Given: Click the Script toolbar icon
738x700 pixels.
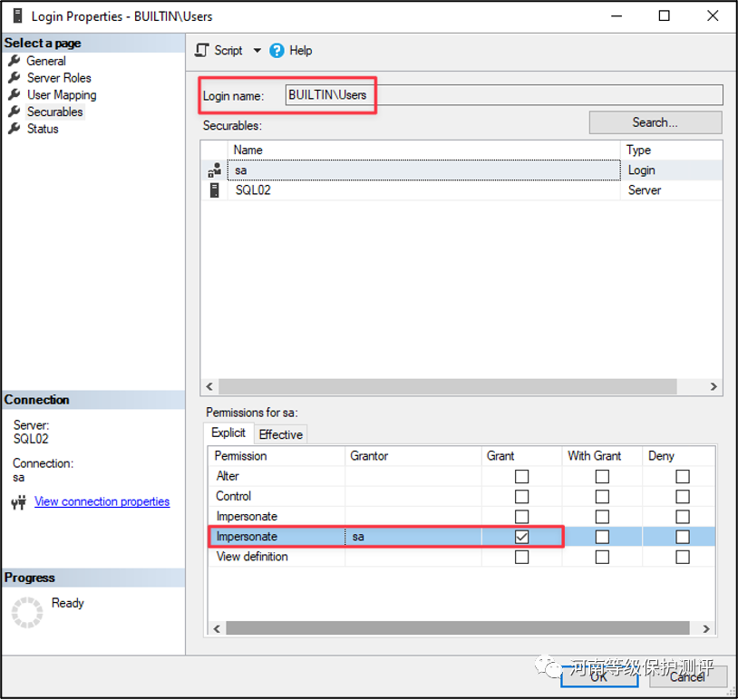Looking at the screenshot, I should click(202, 51).
